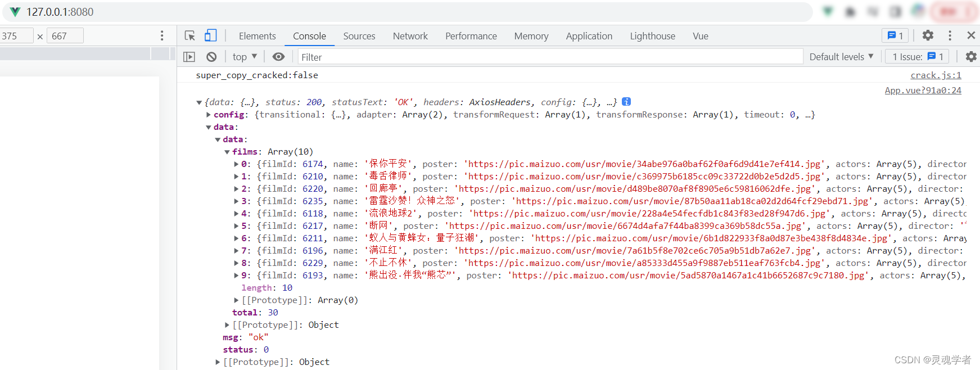
Task: Switch to the Elements tab
Action: pos(258,36)
